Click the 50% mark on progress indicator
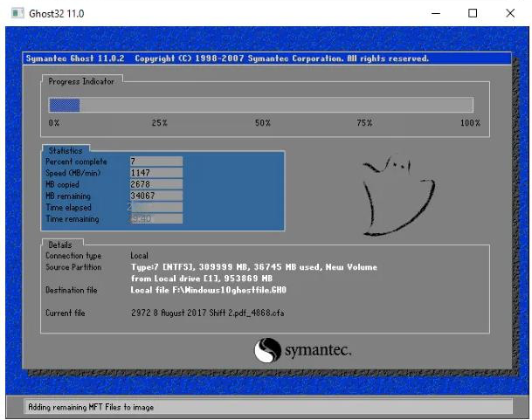This screenshot has height=420, width=532. coord(262,123)
